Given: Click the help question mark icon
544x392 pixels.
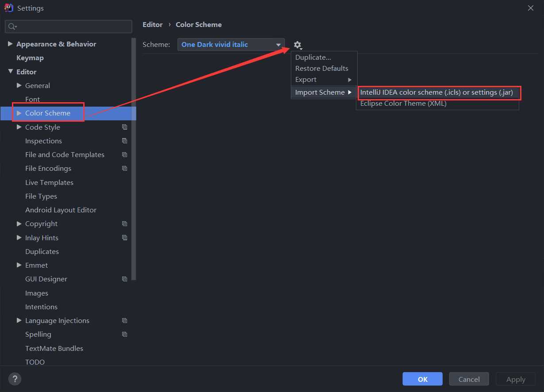Looking at the screenshot, I should coord(15,379).
